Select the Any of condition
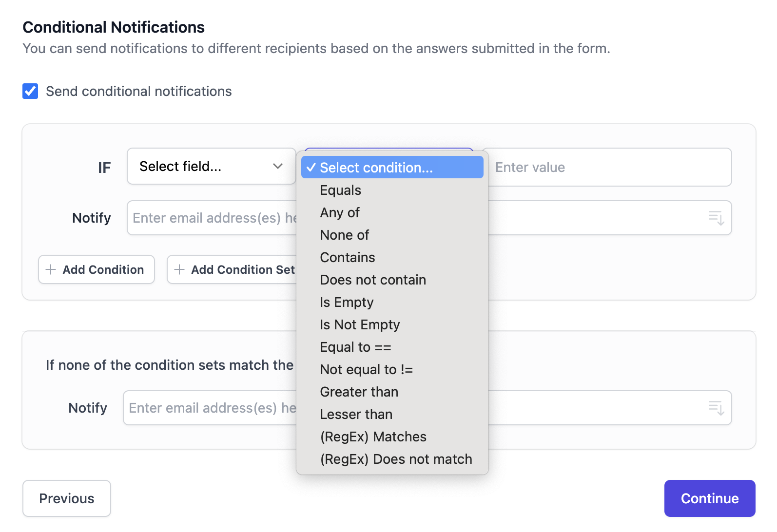Image resolution: width=777 pixels, height=532 pixels. (x=340, y=213)
